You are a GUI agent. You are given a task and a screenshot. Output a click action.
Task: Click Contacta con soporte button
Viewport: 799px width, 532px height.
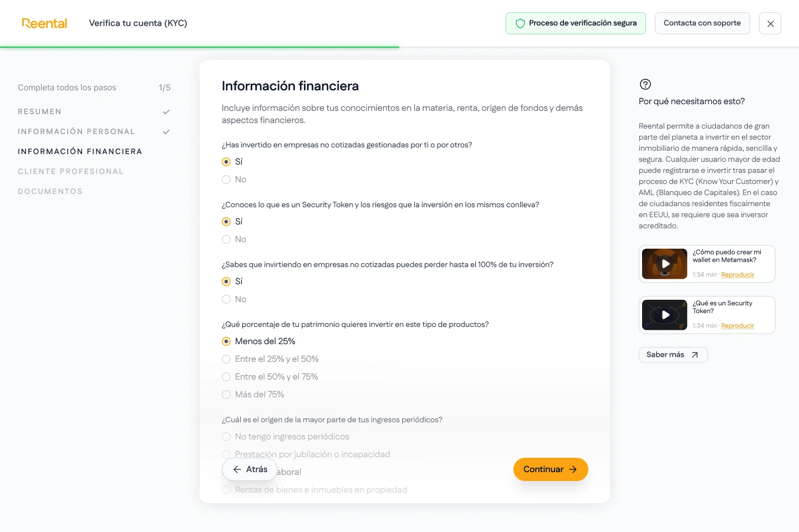tap(702, 23)
